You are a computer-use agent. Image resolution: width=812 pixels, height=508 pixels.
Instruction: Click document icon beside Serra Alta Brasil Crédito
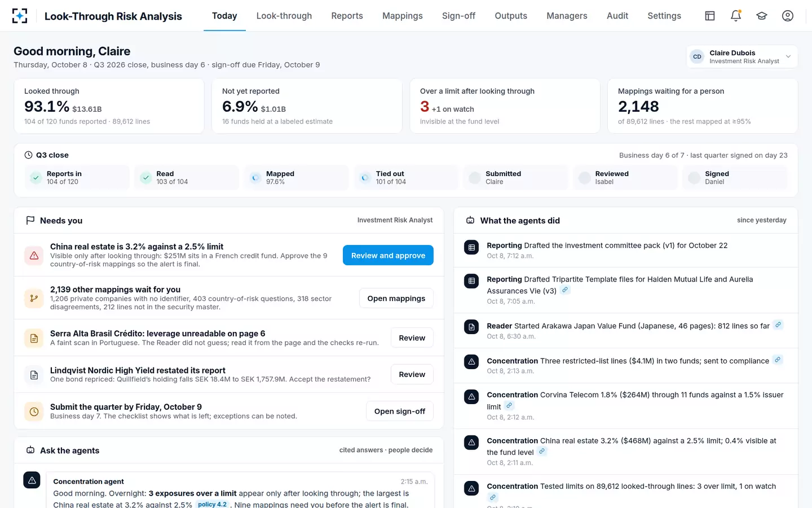click(x=34, y=338)
